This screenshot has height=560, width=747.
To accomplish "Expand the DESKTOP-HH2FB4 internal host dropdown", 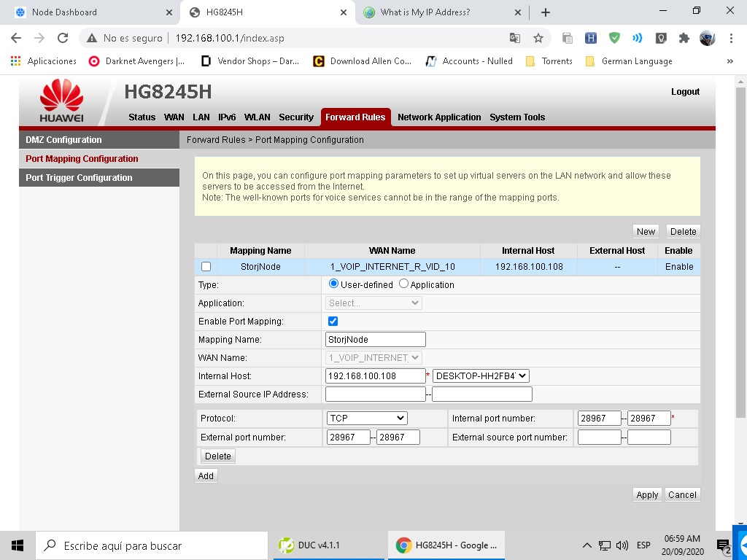I will [x=481, y=376].
